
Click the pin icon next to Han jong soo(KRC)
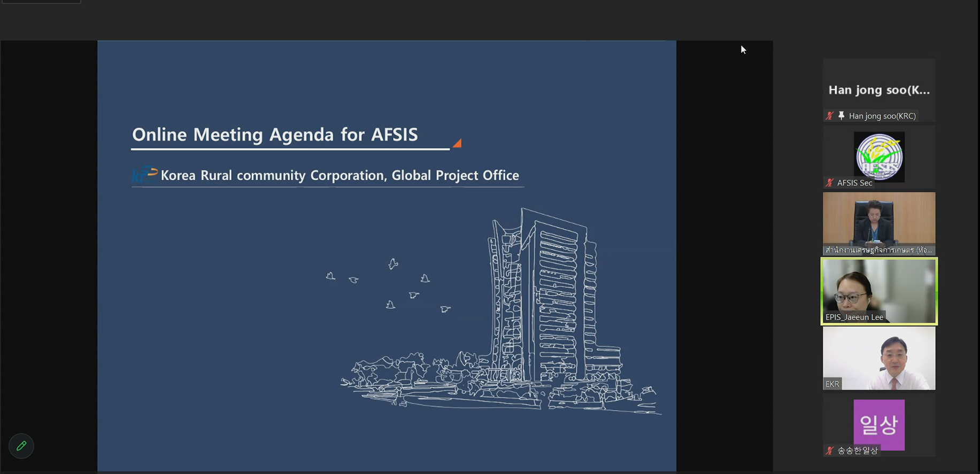(842, 116)
